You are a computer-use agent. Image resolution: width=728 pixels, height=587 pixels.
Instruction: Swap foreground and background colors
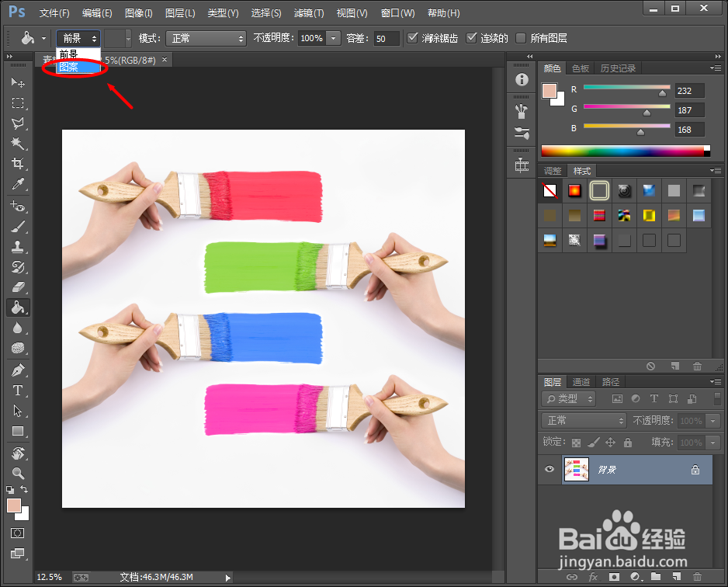coord(24,489)
